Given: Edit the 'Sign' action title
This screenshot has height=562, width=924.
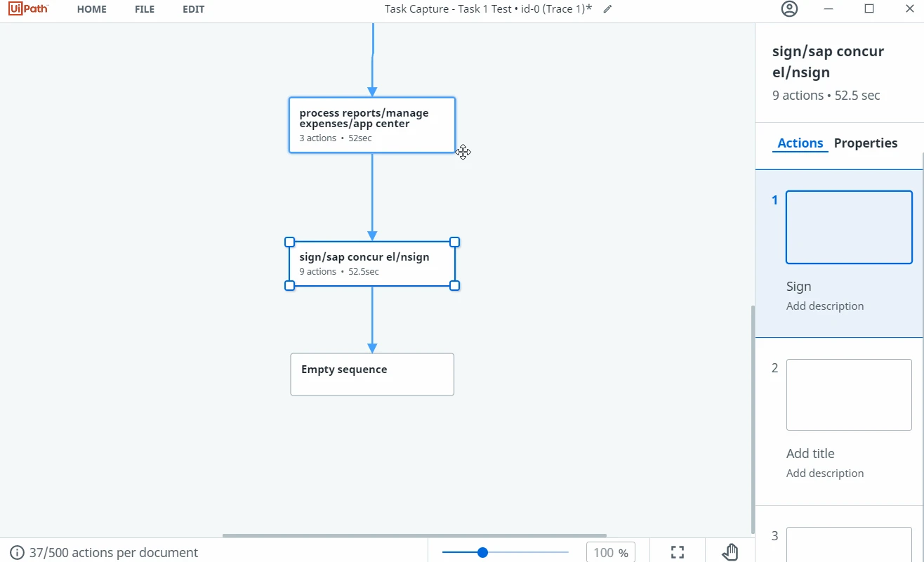Looking at the screenshot, I should tap(799, 287).
